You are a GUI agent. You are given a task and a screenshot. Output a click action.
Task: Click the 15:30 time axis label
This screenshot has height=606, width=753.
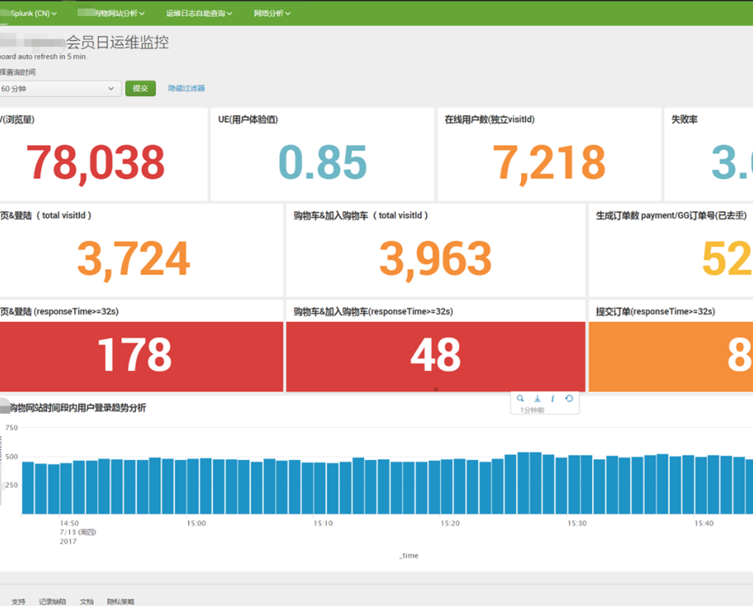point(577,523)
